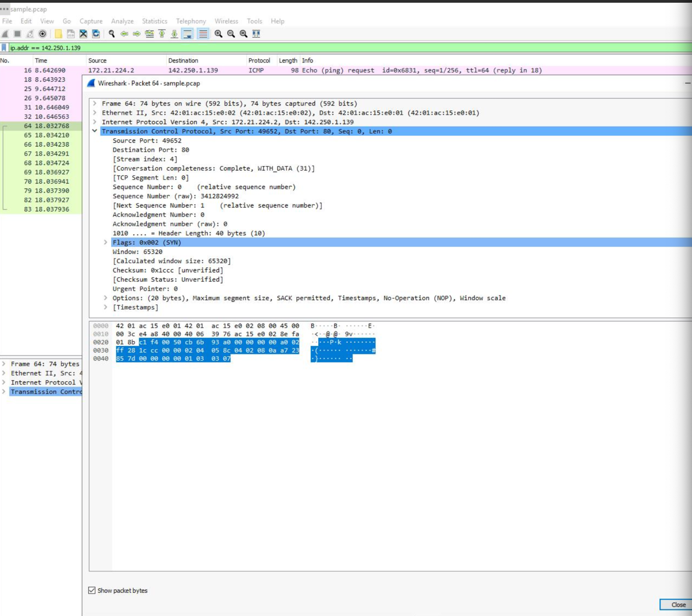Select packet 65 at time 18.034210
The height and width of the screenshot is (616, 692).
(41, 135)
